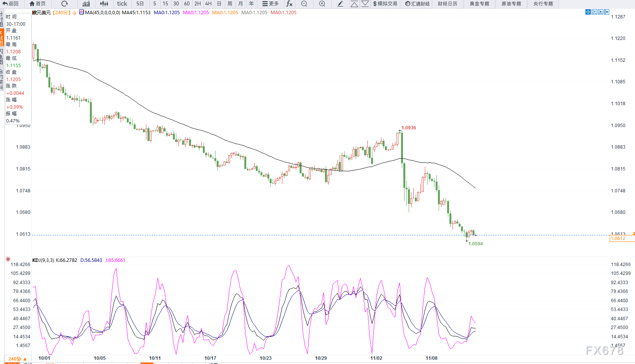
Task: Expand the 240分 period selector
Action: pyautogui.click(x=17, y=359)
